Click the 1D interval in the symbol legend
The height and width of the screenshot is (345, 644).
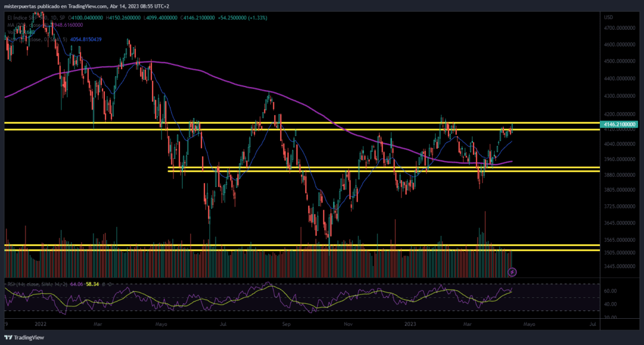click(52, 18)
